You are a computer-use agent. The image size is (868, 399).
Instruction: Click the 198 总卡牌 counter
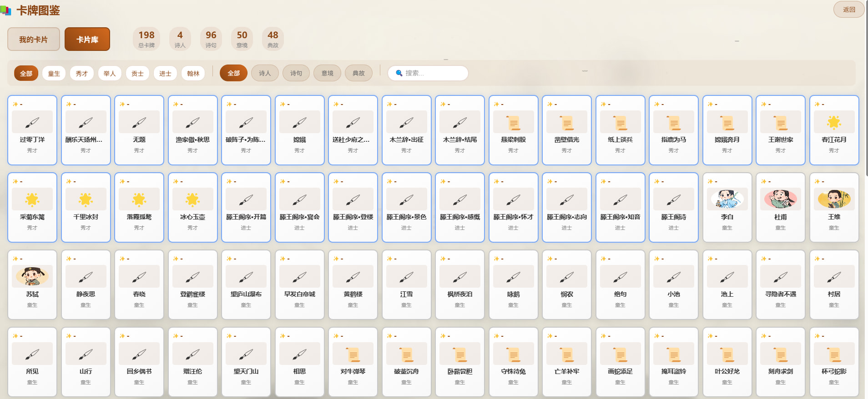click(146, 39)
